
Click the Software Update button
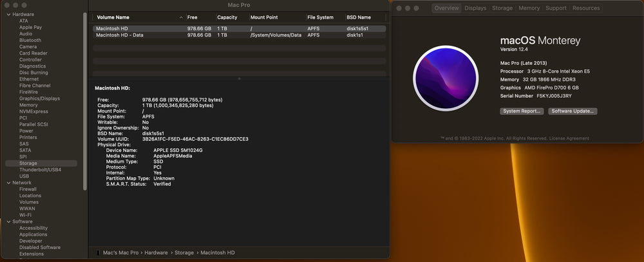click(573, 111)
